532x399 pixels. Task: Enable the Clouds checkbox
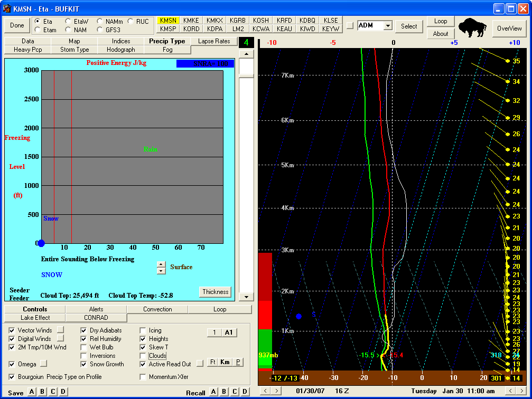(x=143, y=356)
